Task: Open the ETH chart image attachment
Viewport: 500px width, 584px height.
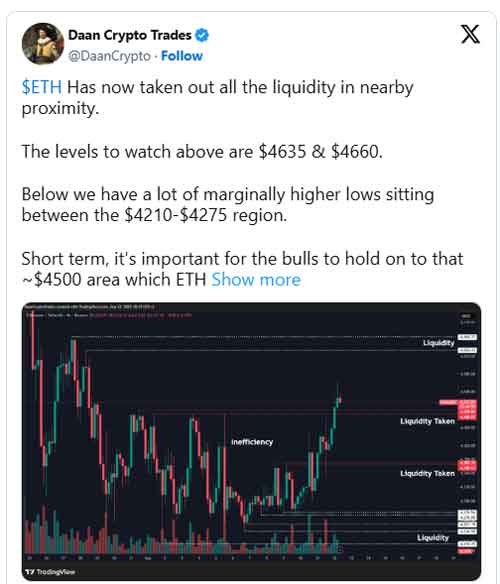Action: 251,441
